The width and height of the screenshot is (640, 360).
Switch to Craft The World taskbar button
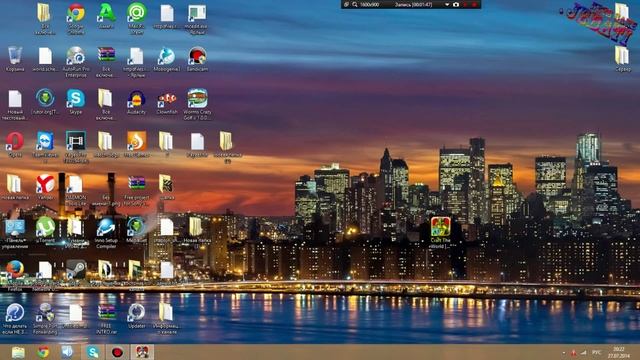click(x=142, y=352)
